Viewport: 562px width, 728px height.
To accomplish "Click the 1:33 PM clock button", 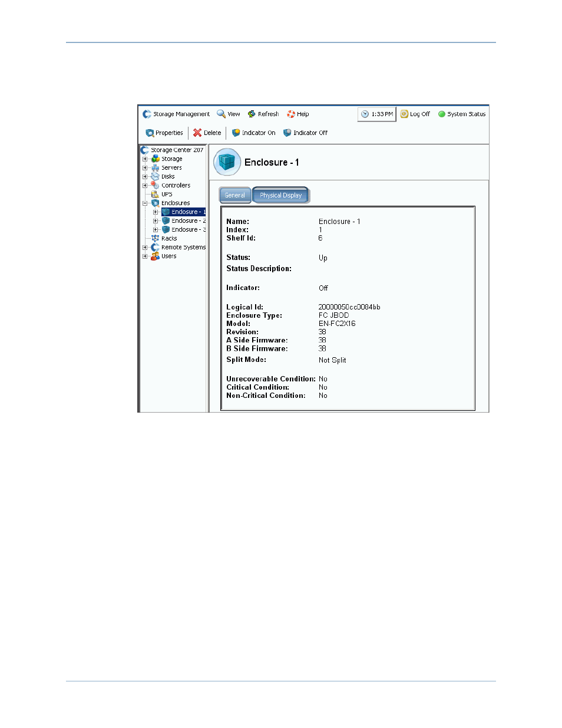I will [x=377, y=114].
